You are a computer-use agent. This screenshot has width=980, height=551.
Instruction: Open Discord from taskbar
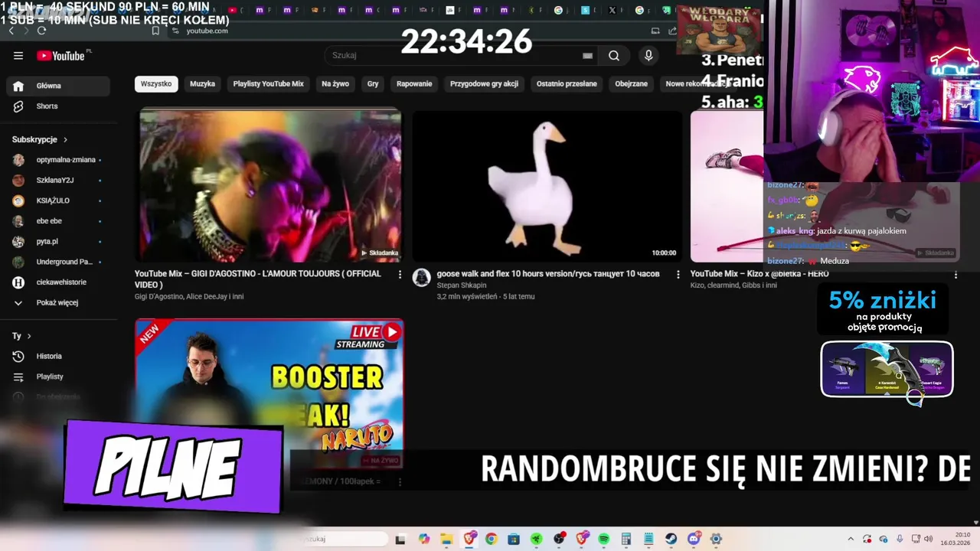694,540
